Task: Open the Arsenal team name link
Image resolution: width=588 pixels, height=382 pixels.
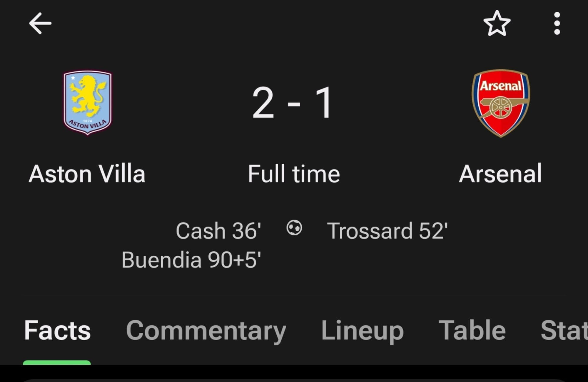Action: [500, 174]
